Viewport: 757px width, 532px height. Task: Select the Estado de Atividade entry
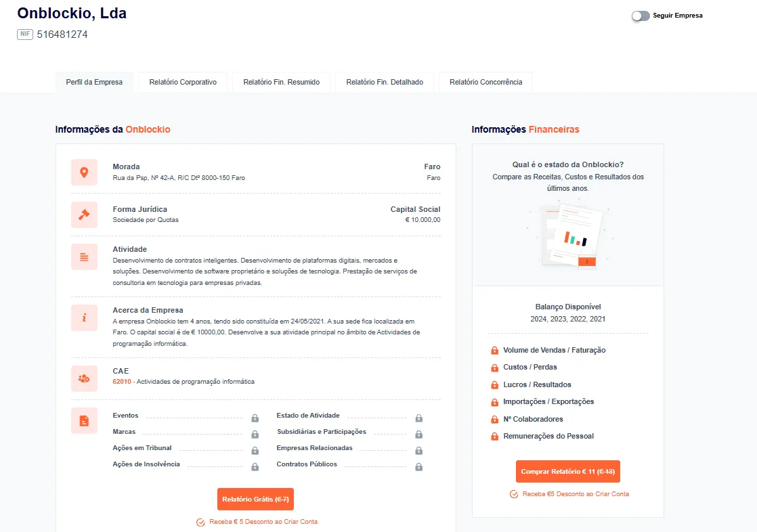(x=308, y=415)
